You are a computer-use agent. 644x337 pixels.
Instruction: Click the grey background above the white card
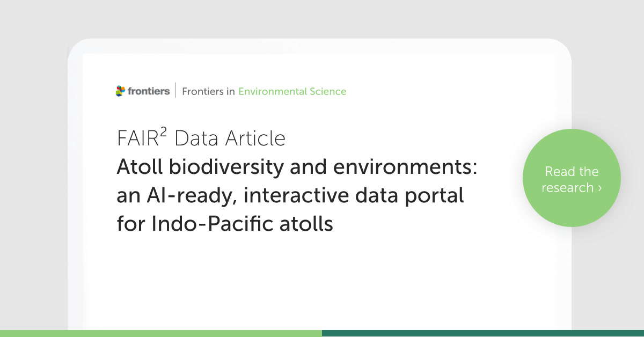click(x=322, y=19)
